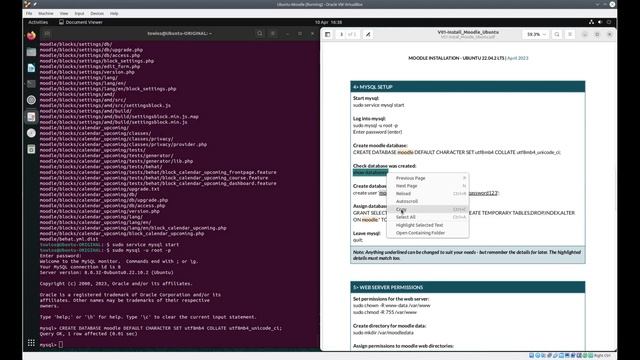Launch LibreOffice Writer from the dock

pos(31,68)
